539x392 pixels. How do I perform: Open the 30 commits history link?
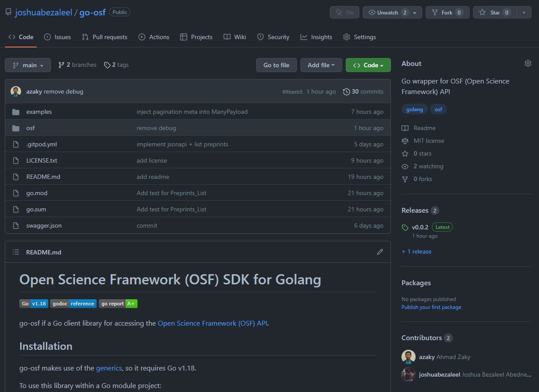coord(363,91)
